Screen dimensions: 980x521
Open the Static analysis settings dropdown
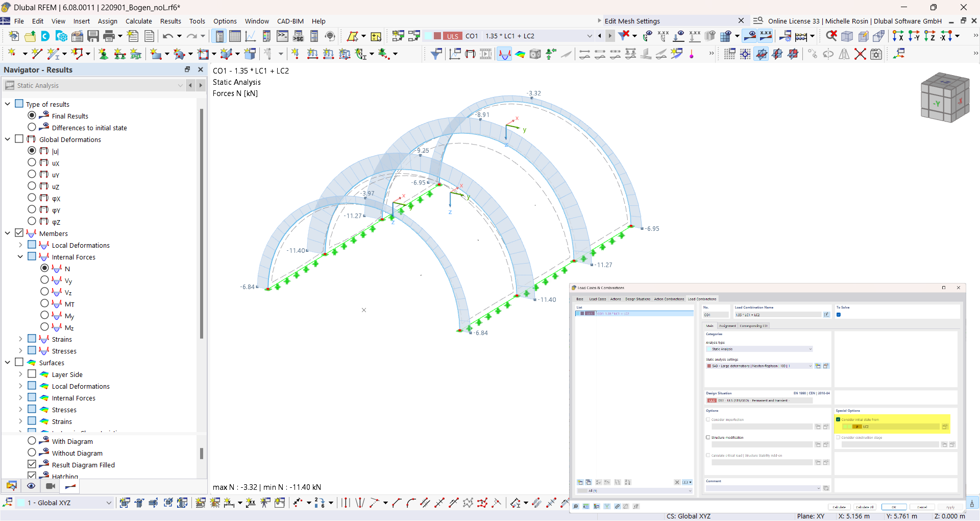click(759, 366)
